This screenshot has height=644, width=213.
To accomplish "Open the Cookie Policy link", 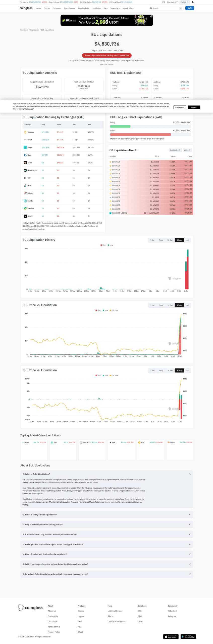I will [x=134, y=106].
